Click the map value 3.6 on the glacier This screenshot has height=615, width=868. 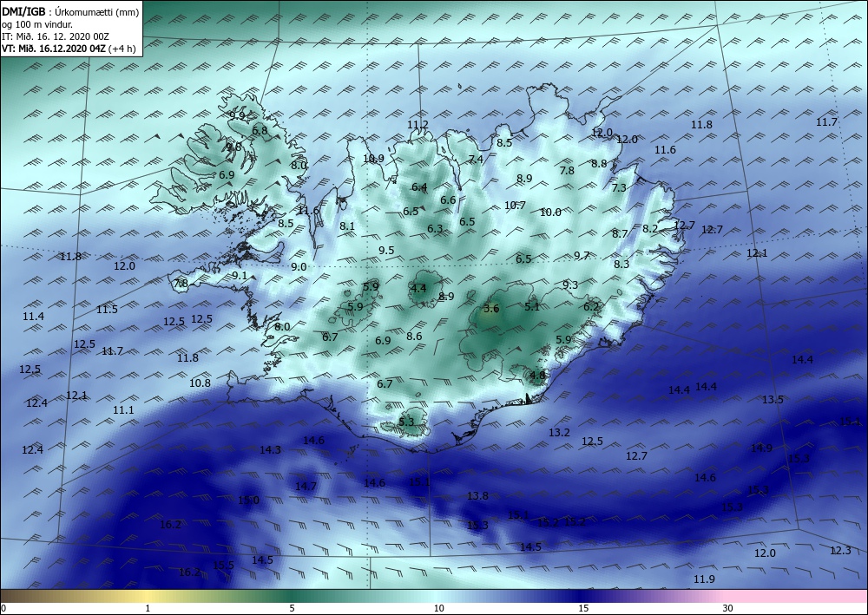pyautogui.click(x=491, y=309)
